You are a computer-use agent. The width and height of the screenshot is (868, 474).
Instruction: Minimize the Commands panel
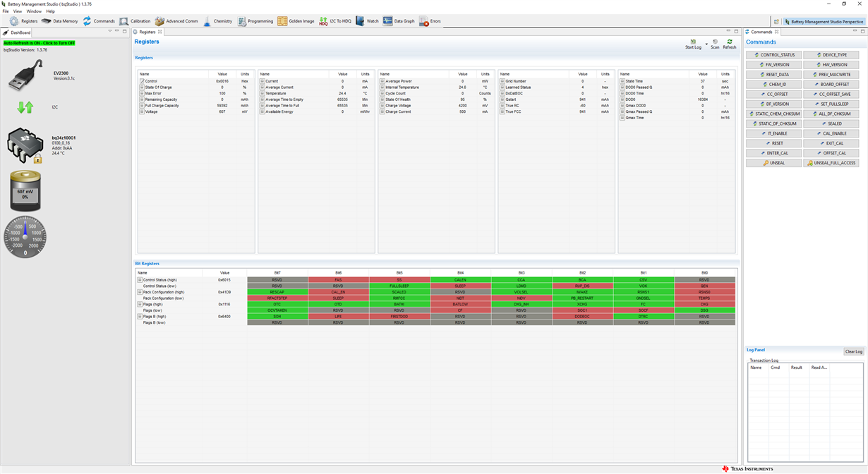[855, 31]
